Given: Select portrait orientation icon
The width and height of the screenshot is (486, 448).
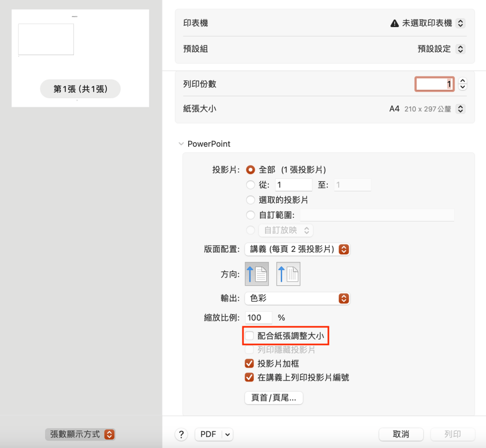Looking at the screenshot, I should 257,274.
